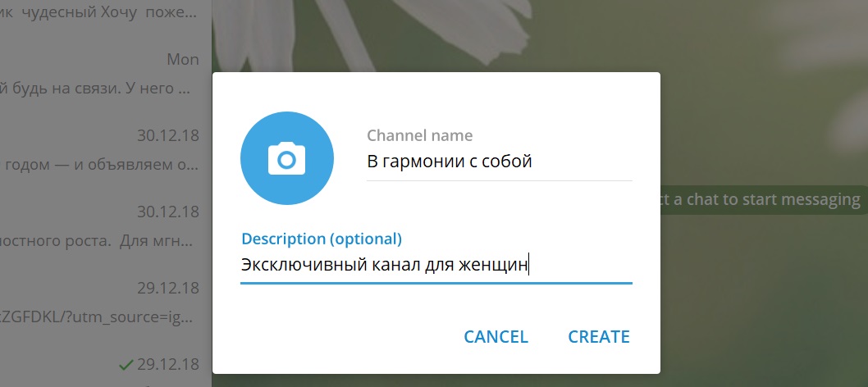Click the 29.12.18 date above the link chat

coord(168,287)
